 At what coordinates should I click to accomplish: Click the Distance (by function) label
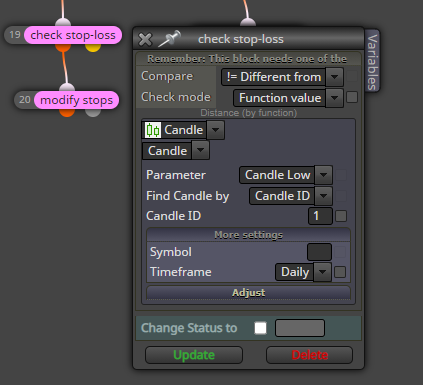click(249, 113)
